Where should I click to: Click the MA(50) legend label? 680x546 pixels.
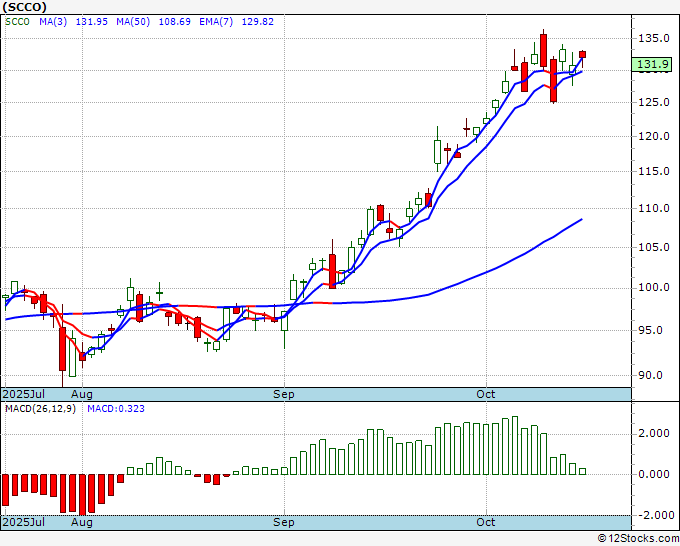coord(133,22)
